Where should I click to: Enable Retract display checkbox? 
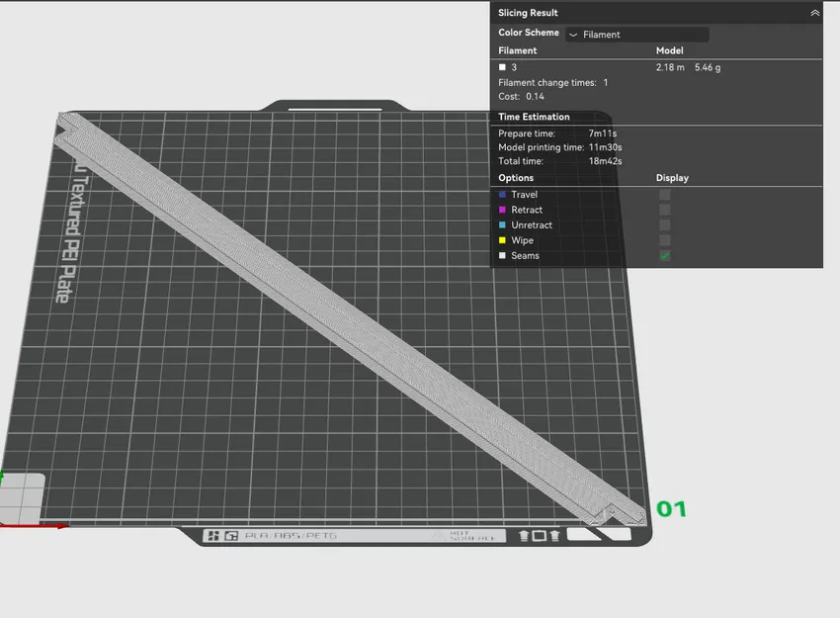pyautogui.click(x=664, y=210)
